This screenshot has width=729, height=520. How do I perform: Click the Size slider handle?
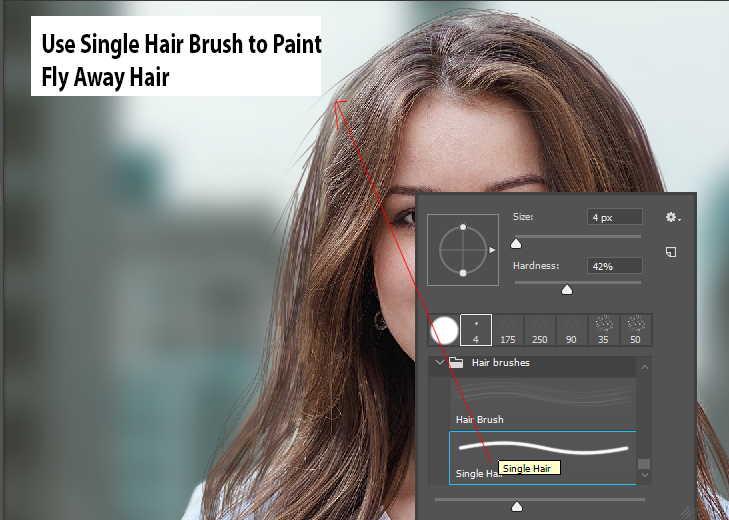click(x=516, y=244)
